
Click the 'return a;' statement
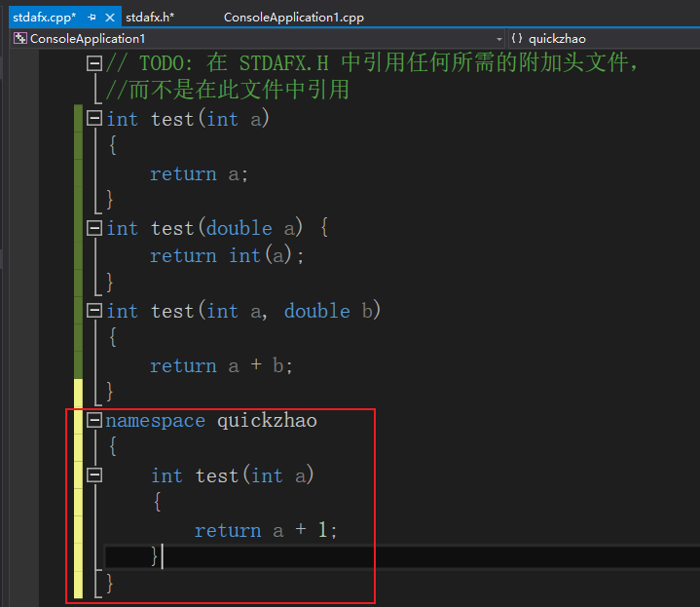coord(199,174)
